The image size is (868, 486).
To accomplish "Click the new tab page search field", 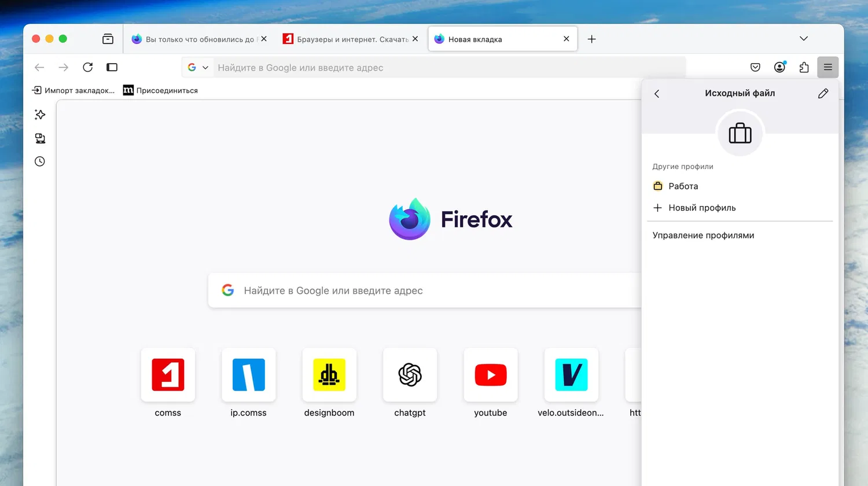I will pos(425,290).
